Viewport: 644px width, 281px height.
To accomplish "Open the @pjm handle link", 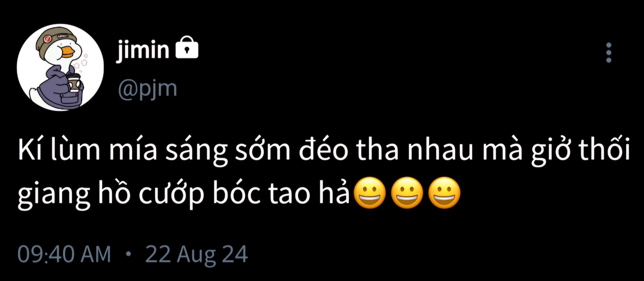I will [x=147, y=89].
